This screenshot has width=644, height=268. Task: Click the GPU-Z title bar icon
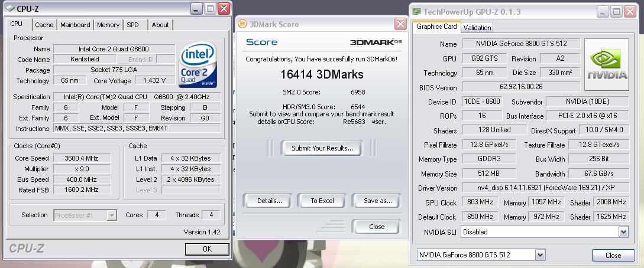click(x=416, y=11)
